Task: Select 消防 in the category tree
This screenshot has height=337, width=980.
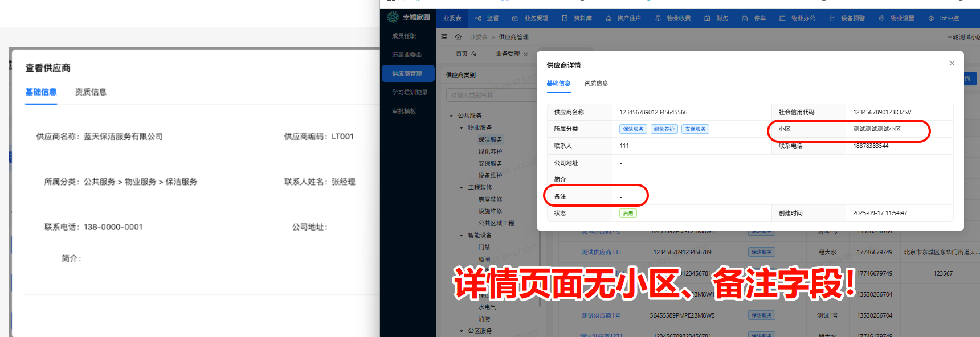Action: tap(484, 319)
